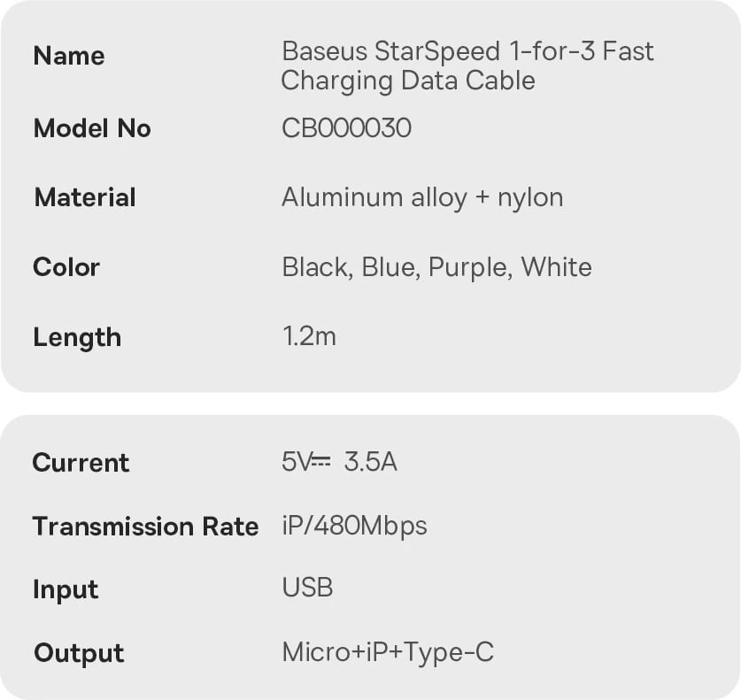The height and width of the screenshot is (700, 741).
Task: Click the word White in colors
Action: (556, 267)
